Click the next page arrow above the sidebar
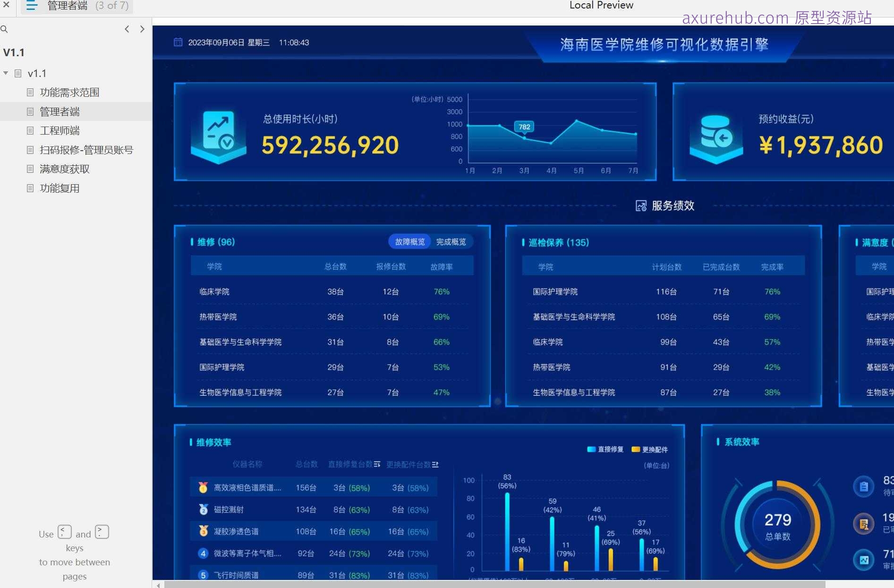 (142, 29)
